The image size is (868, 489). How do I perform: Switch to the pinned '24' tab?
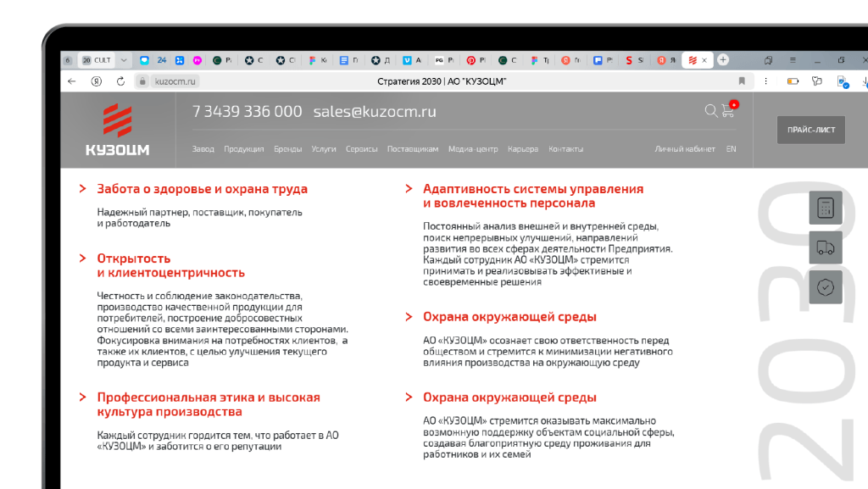coord(162,60)
